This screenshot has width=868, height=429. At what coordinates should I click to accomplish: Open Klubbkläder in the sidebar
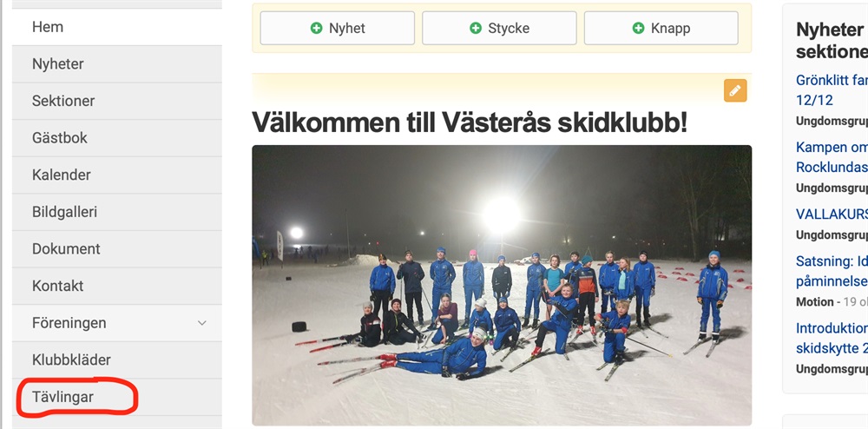coord(117,360)
